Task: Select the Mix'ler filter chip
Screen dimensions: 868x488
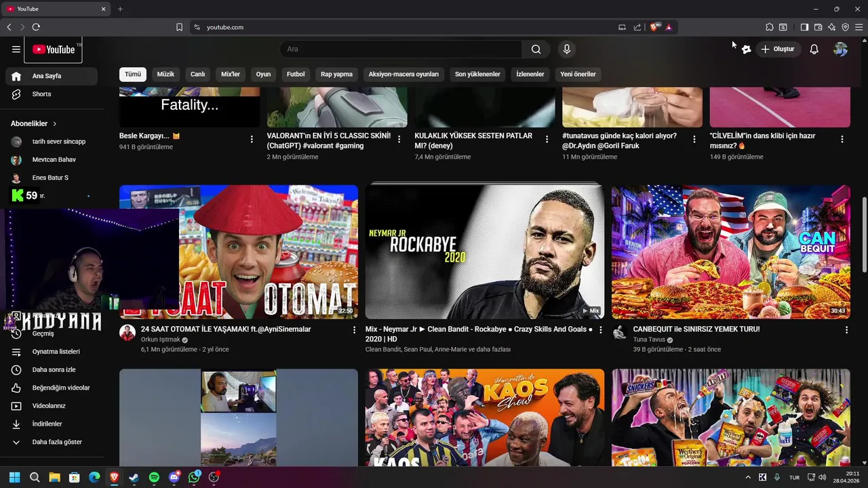Action: (231, 74)
